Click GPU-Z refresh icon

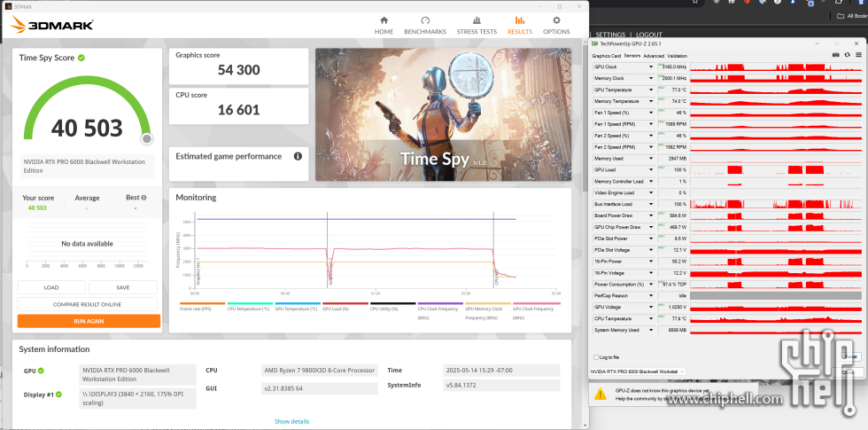click(847, 55)
